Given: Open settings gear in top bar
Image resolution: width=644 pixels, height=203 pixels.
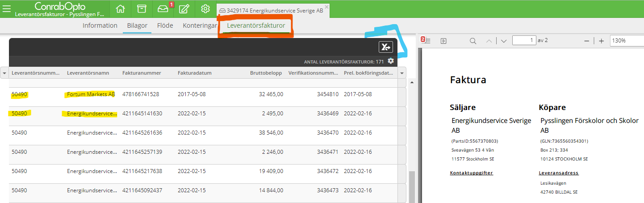Looking at the screenshot, I should click(x=205, y=9).
